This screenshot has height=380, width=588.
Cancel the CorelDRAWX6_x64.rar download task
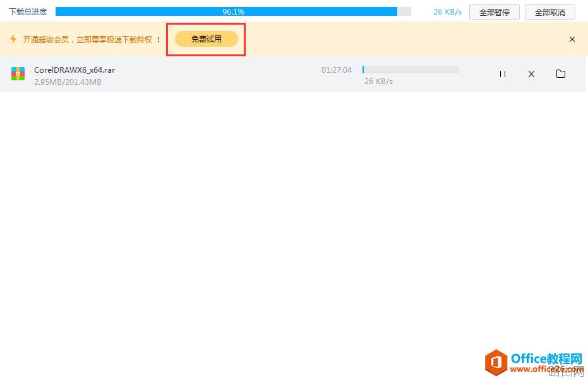[531, 74]
